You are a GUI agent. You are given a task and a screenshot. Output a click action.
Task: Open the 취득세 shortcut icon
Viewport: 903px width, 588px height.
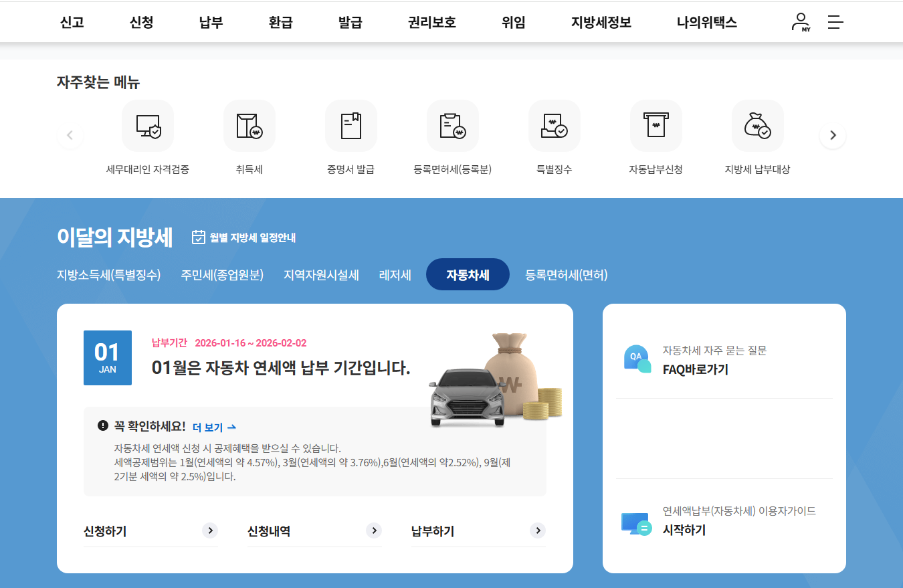[x=249, y=126]
